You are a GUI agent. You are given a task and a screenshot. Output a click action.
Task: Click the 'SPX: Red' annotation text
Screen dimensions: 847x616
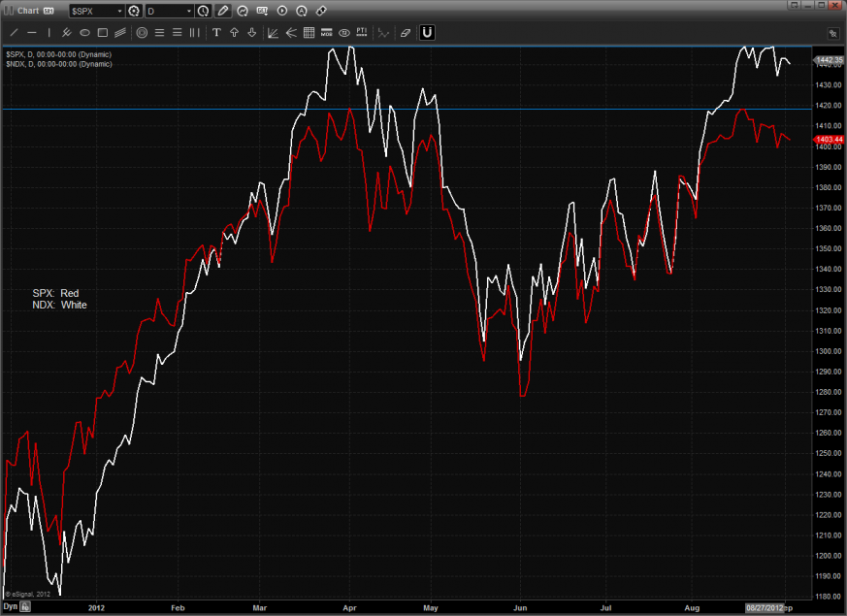coord(55,293)
